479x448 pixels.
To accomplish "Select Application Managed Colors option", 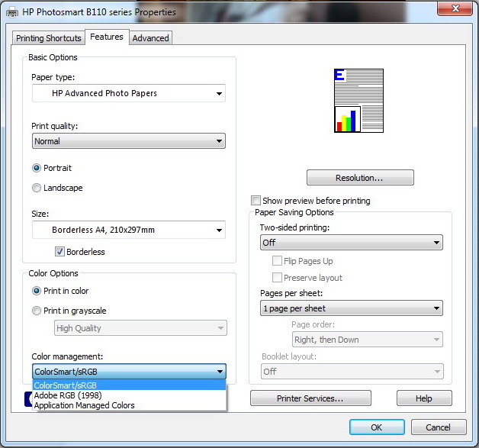I will (x=129, y=405).
